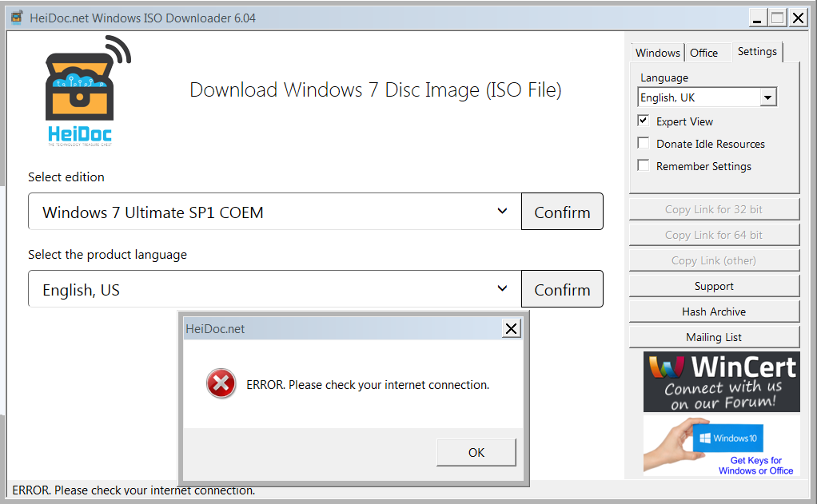The height and width of the screenshot is (504, 817).
Task: Click the status bar error message
Action: pyautogui.click(x=134, y=490)
